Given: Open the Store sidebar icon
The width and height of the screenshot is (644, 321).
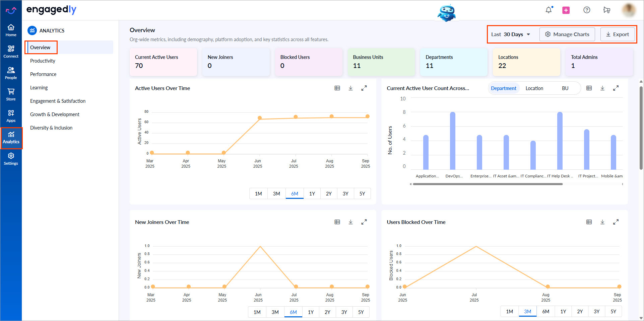Looking at the screenshot, I should click(x=11, y=94).
